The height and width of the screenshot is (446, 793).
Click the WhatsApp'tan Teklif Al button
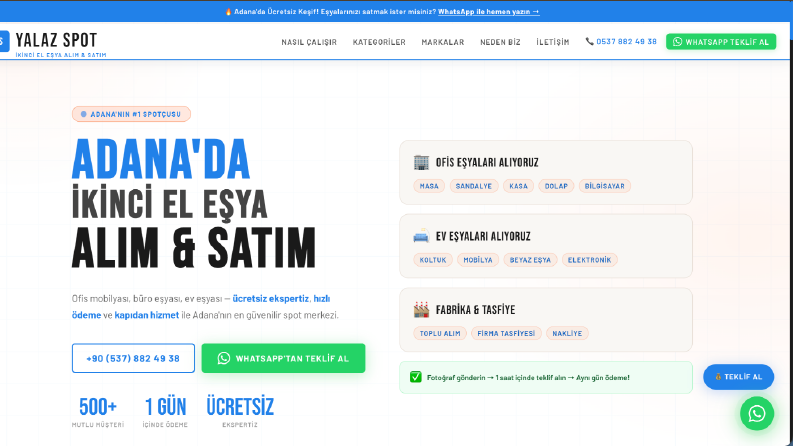click(283, 358)
